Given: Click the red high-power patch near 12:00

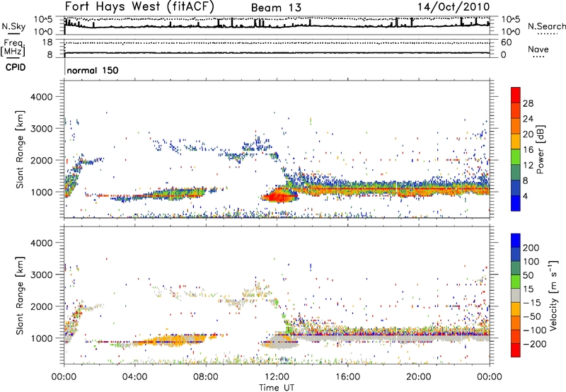Looking at the screenshot, I should coord(279,197).
